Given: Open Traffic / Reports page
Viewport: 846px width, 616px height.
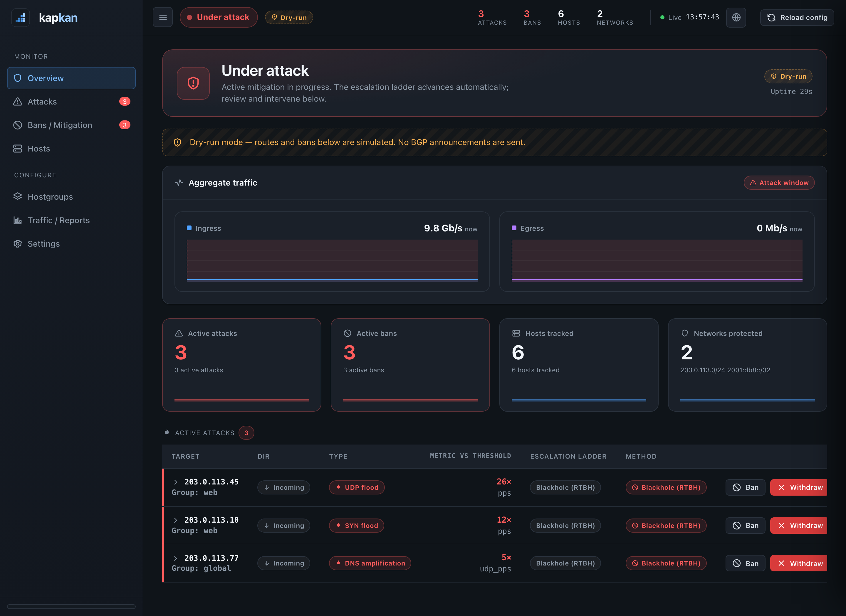Looking at the screenshot, I should click(x=71, y=220).
